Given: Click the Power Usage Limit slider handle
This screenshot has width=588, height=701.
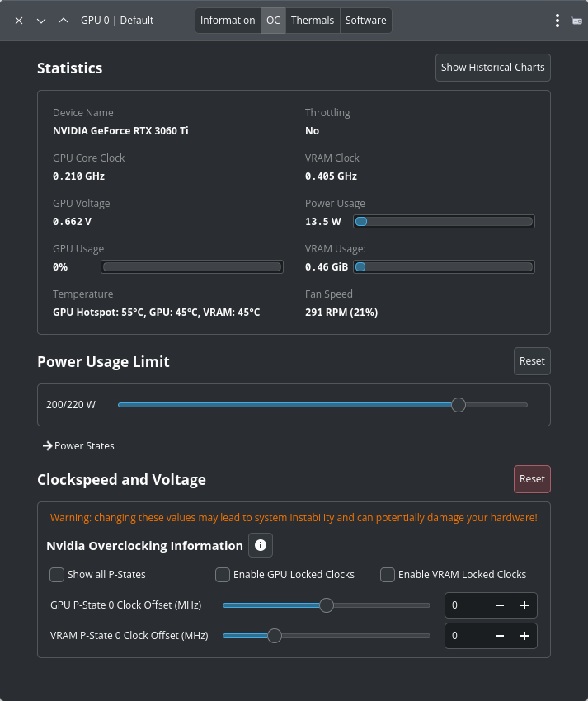Looking at the screenshot, I should click(459, 405).
